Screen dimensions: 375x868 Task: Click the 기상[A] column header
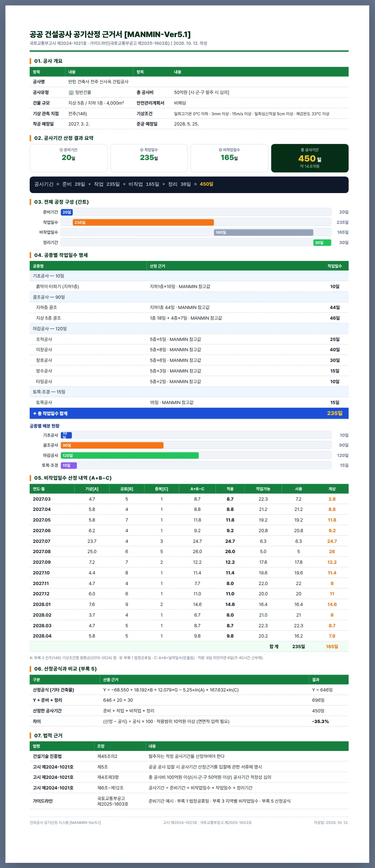click(x=92, y=489)
